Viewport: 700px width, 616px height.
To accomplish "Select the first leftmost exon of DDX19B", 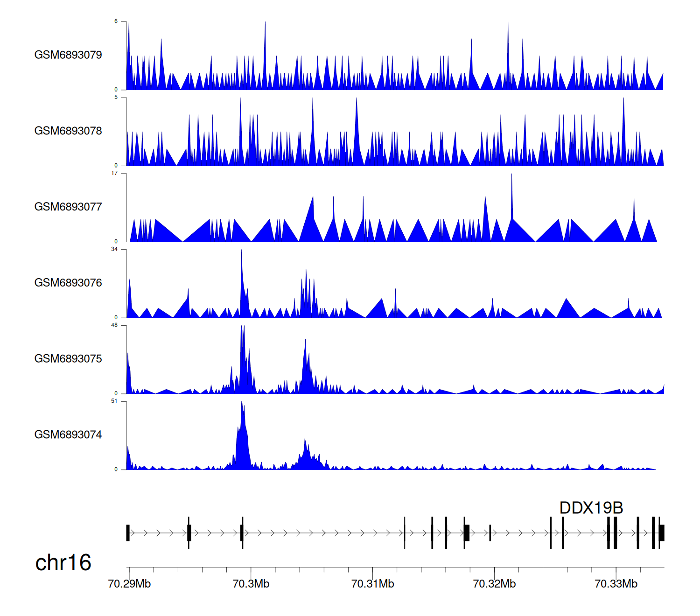I will pos(128,533).
